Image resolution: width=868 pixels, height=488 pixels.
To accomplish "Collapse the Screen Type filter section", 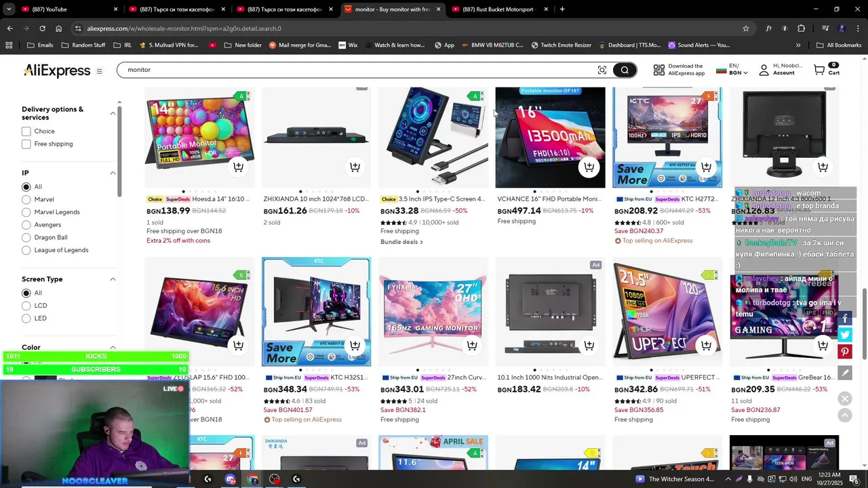I will coord(113,279).
